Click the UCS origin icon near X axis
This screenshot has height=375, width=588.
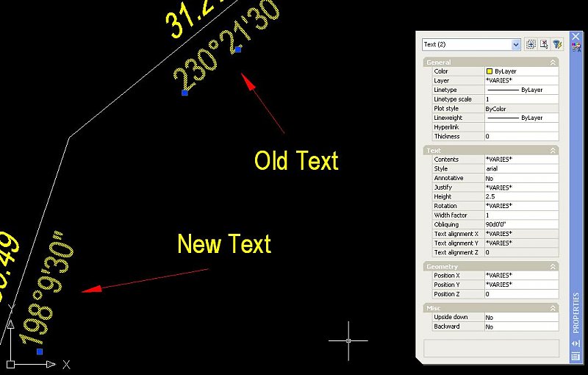click(x=10, y=364)
